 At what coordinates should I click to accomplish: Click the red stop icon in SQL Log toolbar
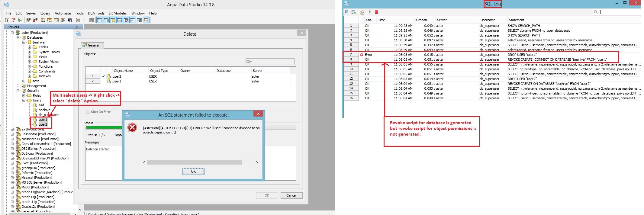tap(376, 12)
